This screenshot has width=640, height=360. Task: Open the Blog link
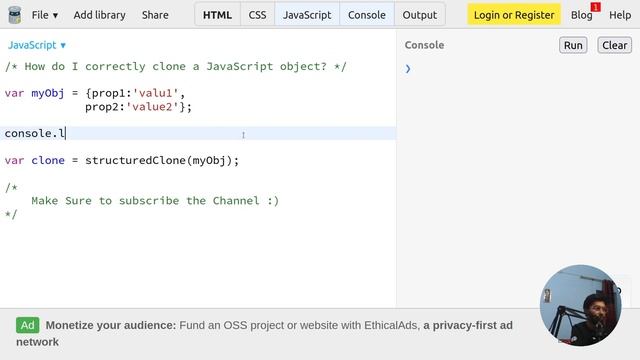pos(581,16)
